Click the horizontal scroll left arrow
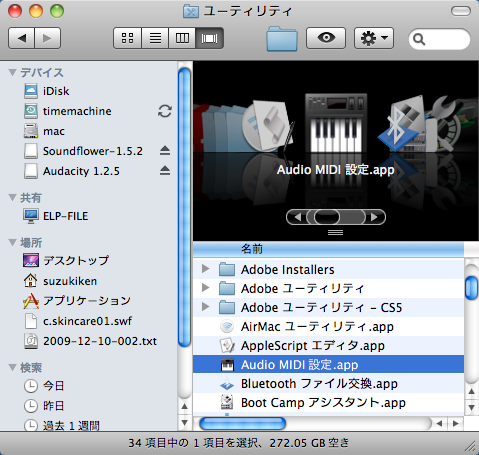 pos(440,424)
